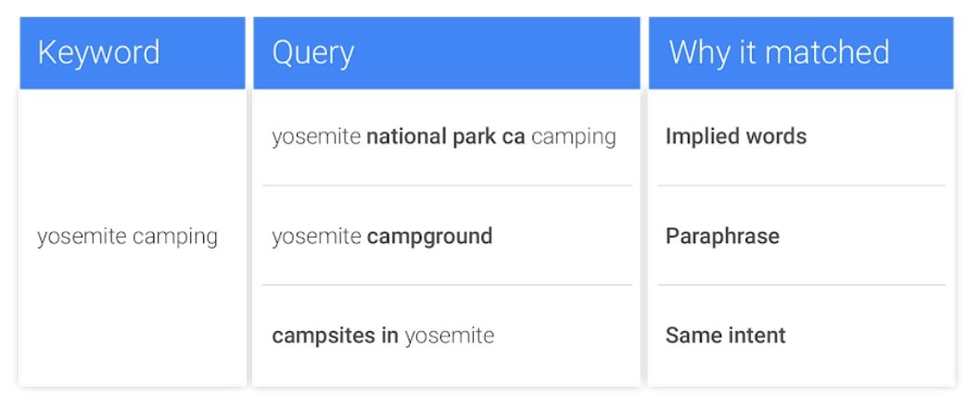The height and width of the screenshot is (398, 980).
Task: Select the "Same intent" match reason
Action: coord(725,336)
